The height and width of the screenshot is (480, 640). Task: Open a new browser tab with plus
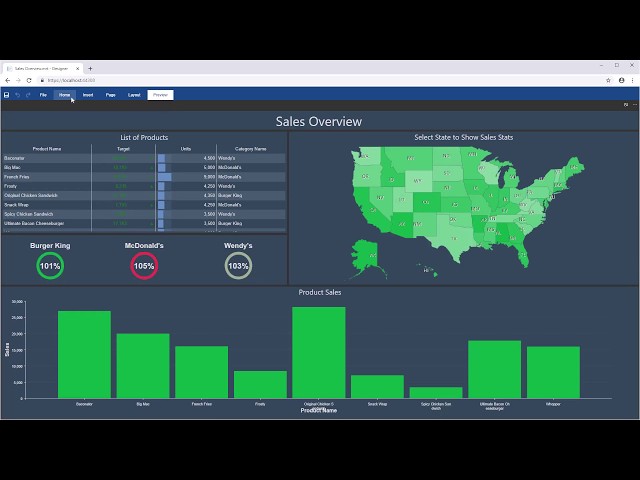click(x=90, y=69)
